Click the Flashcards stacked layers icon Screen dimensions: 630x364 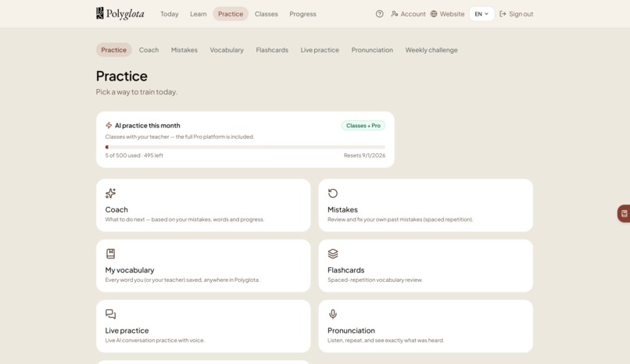click(333, 254)
